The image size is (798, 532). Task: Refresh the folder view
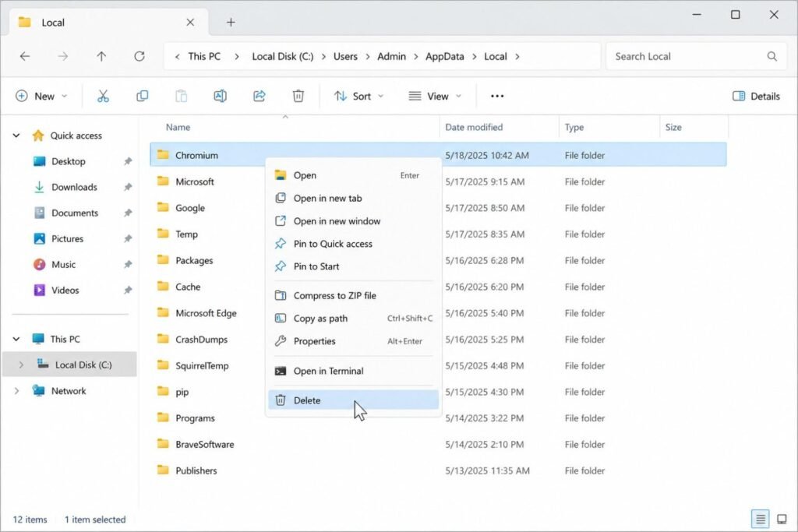(x=139, y=56)
